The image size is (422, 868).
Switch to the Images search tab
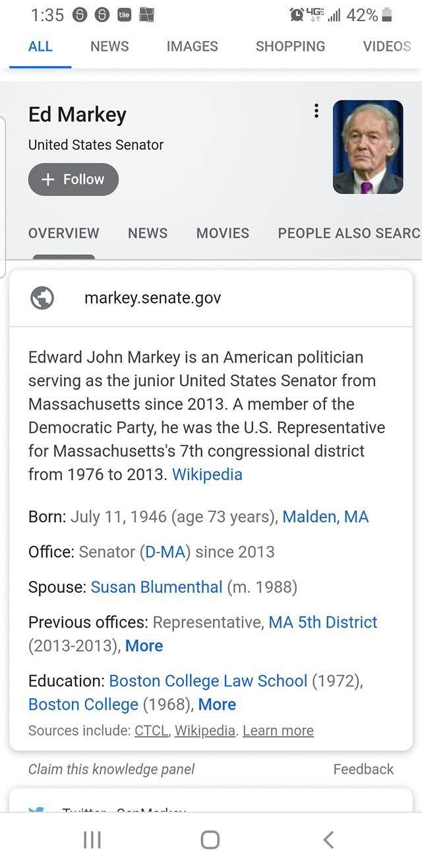(192, 46)
